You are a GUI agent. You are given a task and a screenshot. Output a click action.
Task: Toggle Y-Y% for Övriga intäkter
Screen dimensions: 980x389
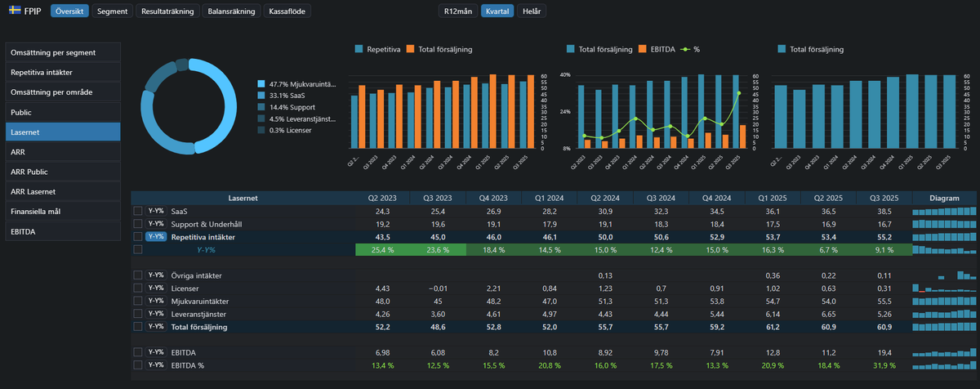coord(156,275)
